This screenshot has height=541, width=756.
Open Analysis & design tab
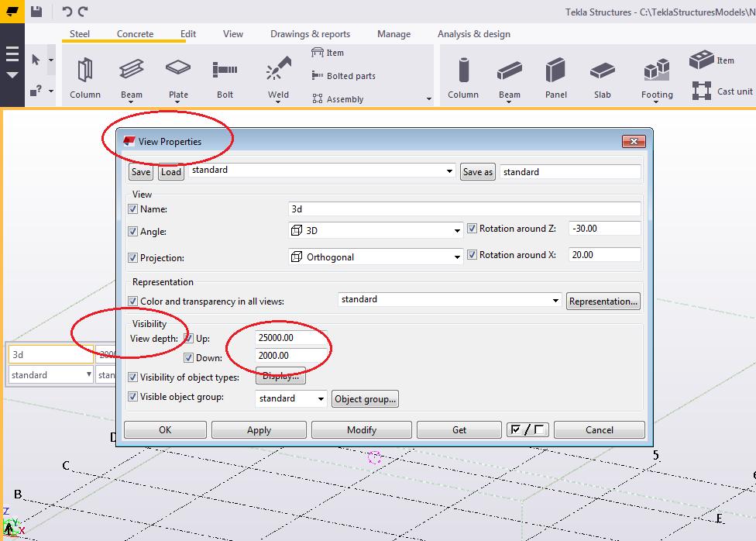click(473, 34)
